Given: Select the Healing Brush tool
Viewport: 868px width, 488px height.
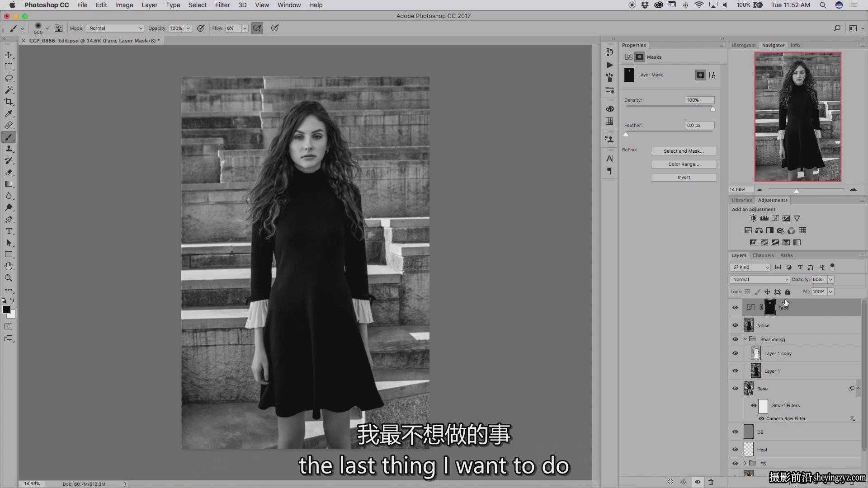Looking at the screenshot, I should point(9,125).
